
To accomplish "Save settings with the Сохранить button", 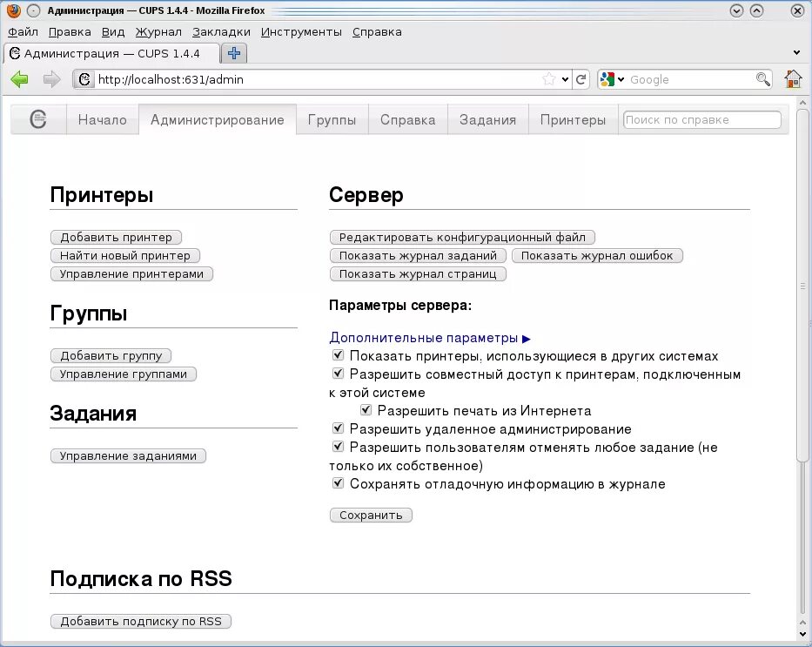I will tap(371, 515).
